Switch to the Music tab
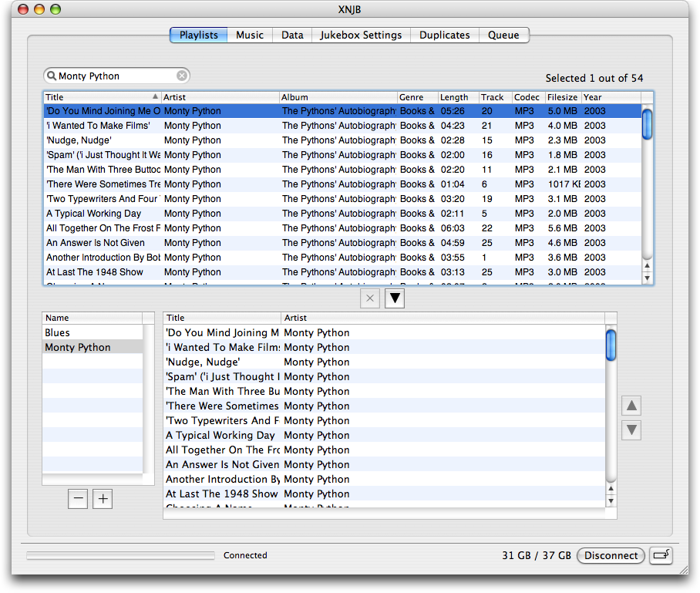This screenshot has height=593, width=700. 250,35
